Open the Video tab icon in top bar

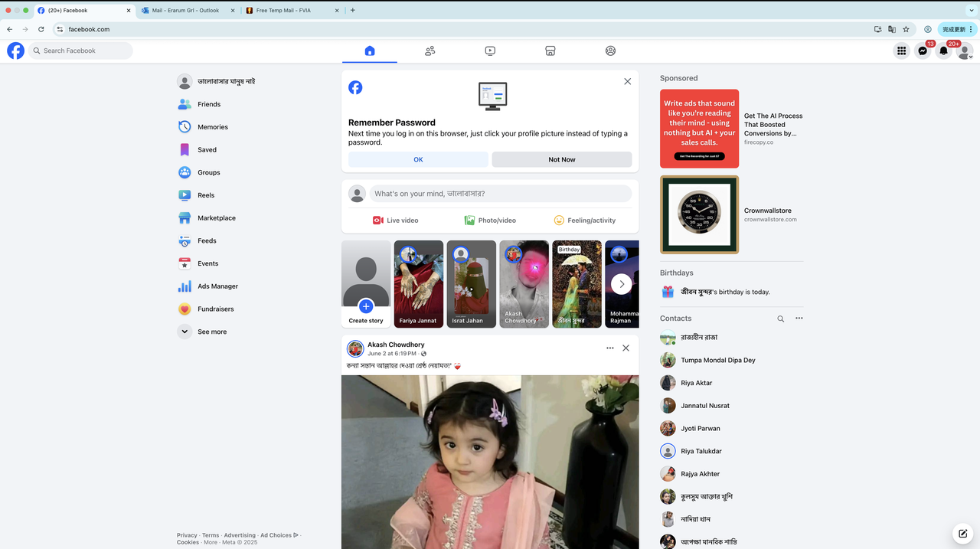tap(490, 51)
